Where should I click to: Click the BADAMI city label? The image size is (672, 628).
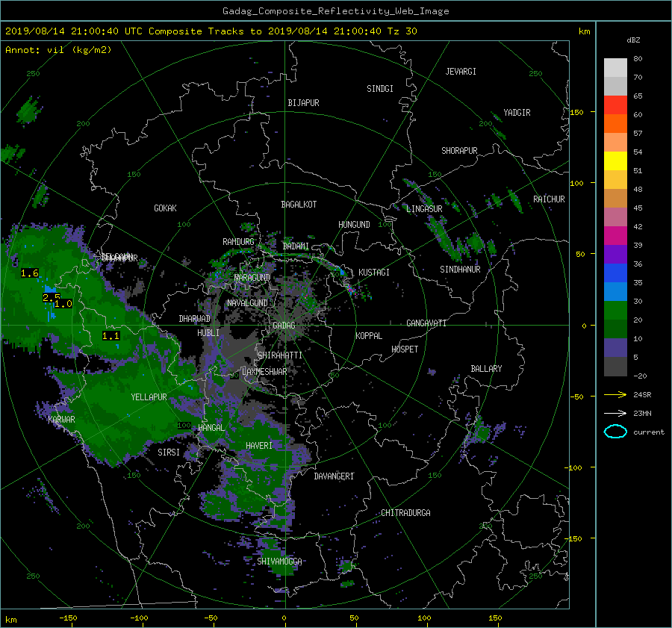click(296, 246)
